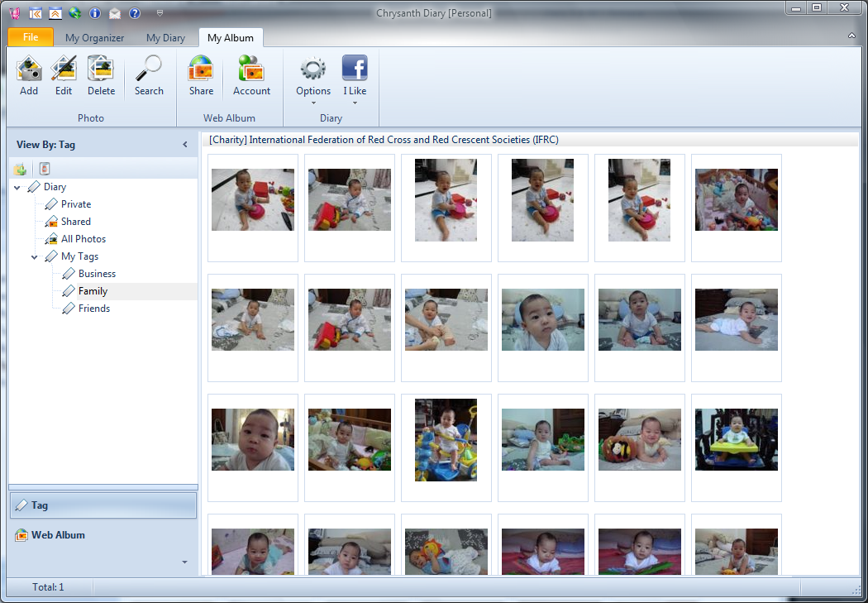Select All Photos in the tag tree
Image resolution: width=868 pixels, height=603 pixels.
[x=83, y=239]
